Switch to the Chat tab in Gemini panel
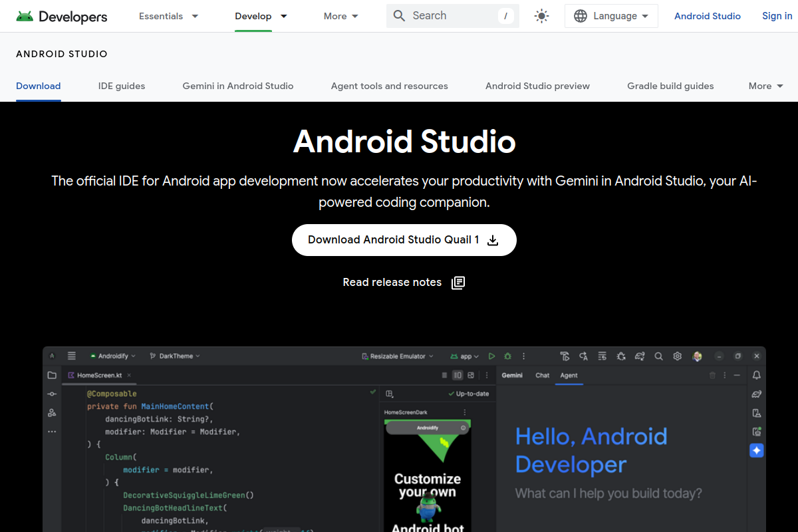 click(x=543, y=375)
